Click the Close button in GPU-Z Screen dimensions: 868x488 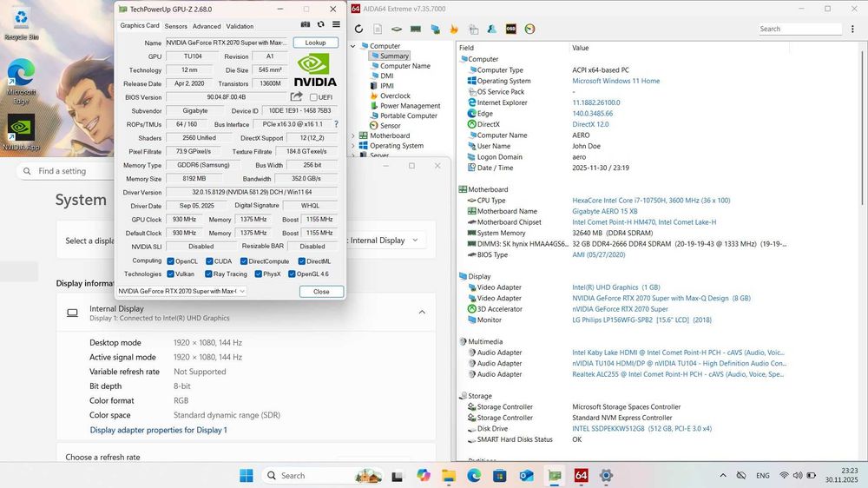[321, 292]
